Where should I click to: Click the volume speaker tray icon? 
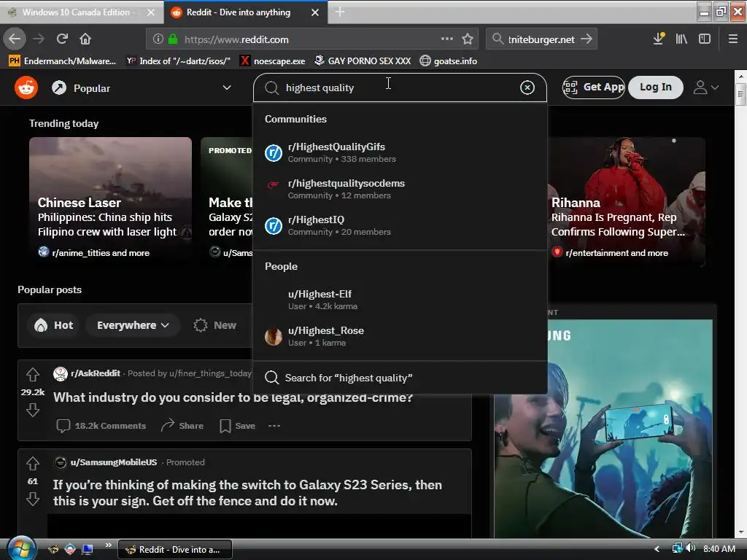click(690, 548)
